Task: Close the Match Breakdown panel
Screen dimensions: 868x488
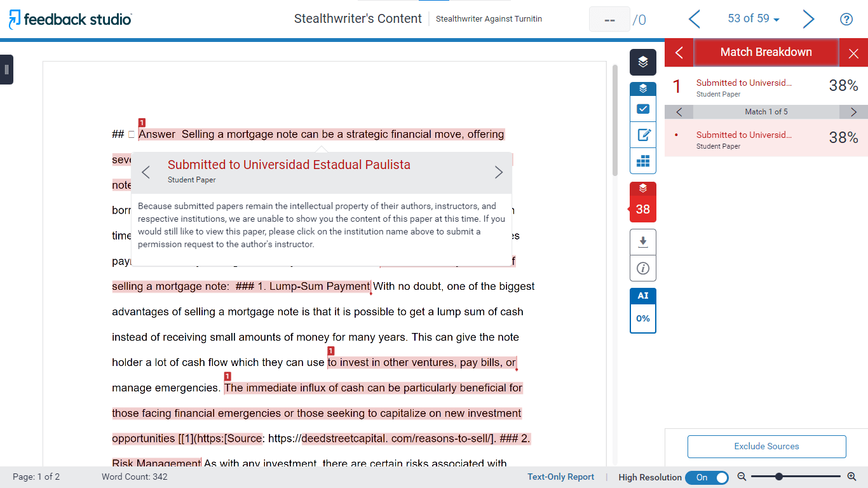Action: 853,53
